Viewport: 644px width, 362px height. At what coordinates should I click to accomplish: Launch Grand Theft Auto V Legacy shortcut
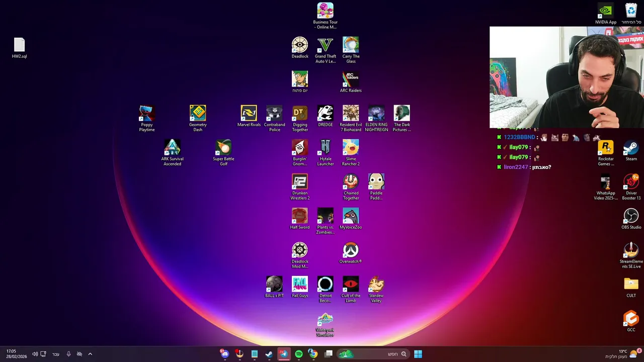pyautogui.click(x=325, y=50)
